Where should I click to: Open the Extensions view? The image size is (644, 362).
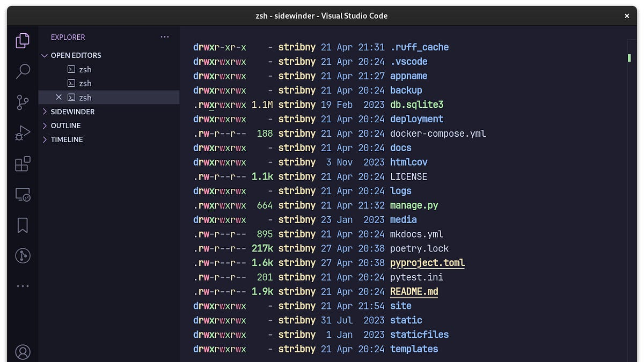coord(23,164)
